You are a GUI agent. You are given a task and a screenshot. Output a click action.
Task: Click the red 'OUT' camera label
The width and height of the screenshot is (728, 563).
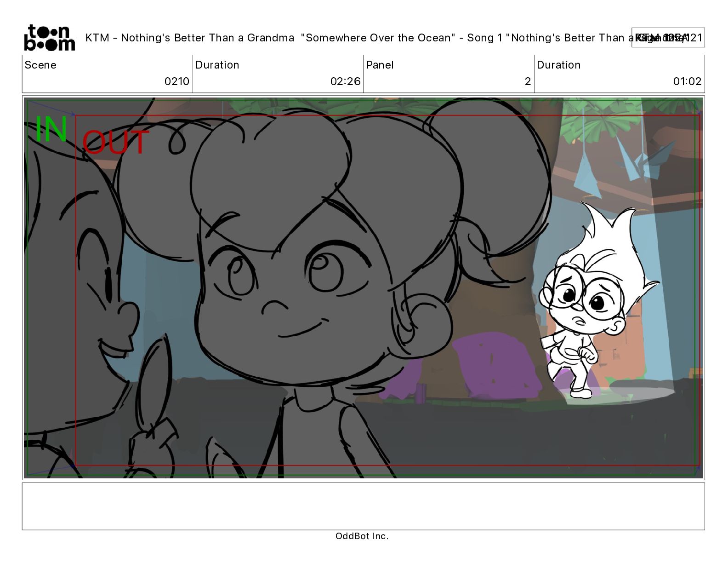(116, 142)
